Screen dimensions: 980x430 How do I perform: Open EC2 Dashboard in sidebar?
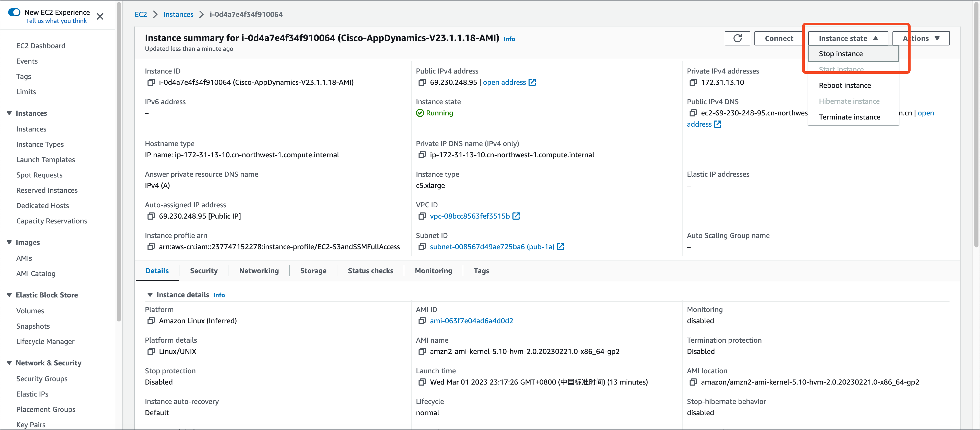[x=41, y=46]
